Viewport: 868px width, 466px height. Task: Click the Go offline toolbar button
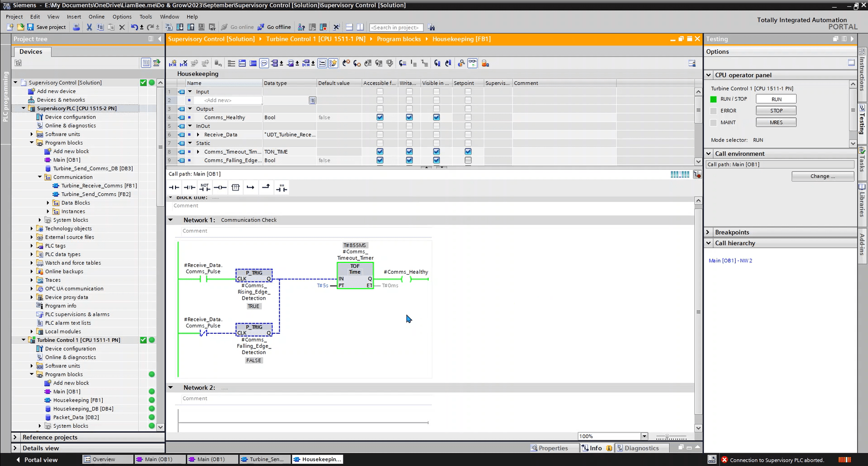pyautogui.click(x=274, y=27)
